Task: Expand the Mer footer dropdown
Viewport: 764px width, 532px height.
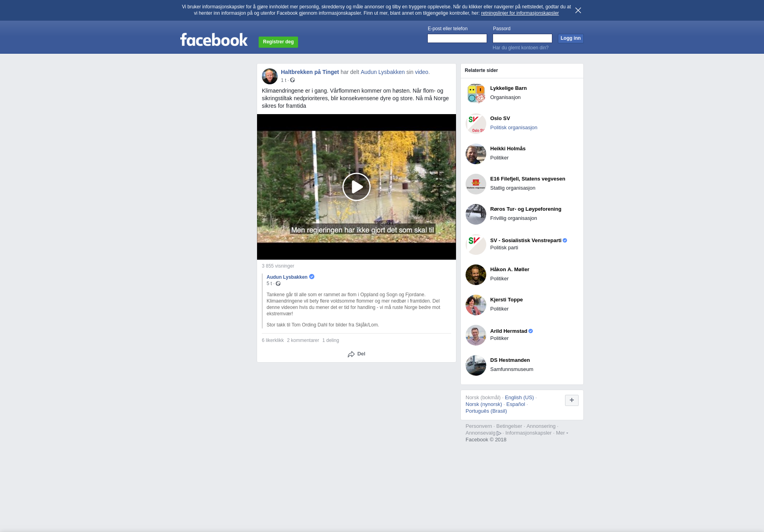Action: click(x=562, y=433)
